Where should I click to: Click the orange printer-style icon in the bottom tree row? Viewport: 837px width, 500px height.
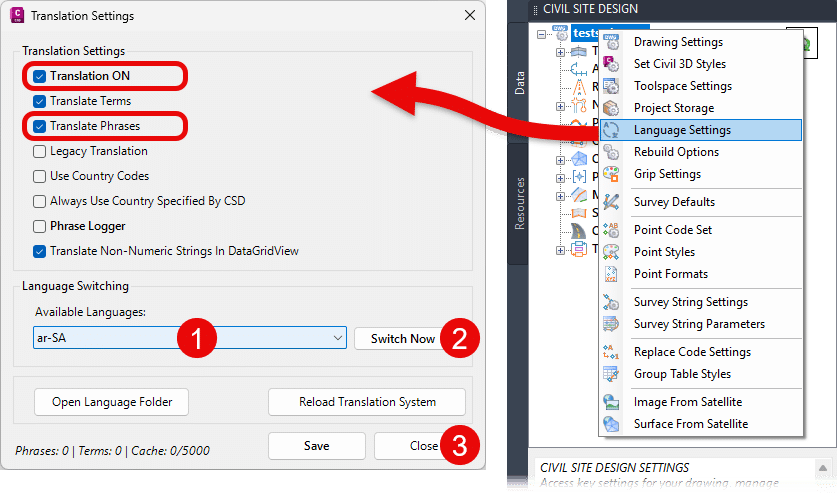coord(579,249)
